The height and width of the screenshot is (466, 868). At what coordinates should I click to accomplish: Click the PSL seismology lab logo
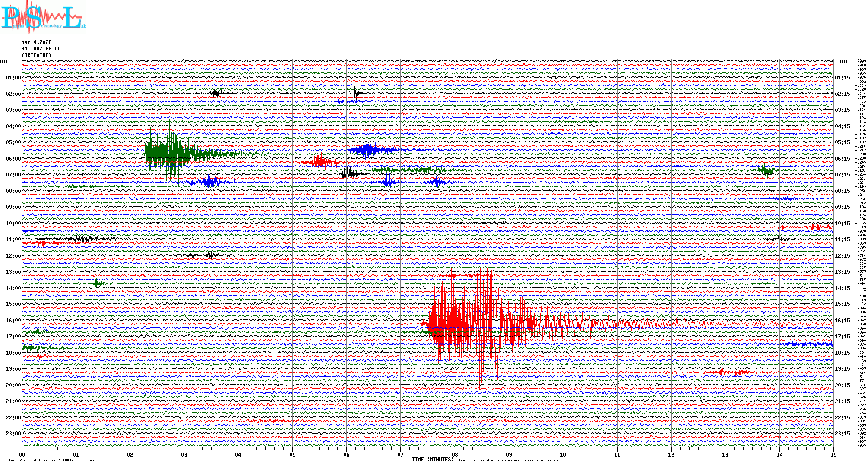click(x=43, y=17)
